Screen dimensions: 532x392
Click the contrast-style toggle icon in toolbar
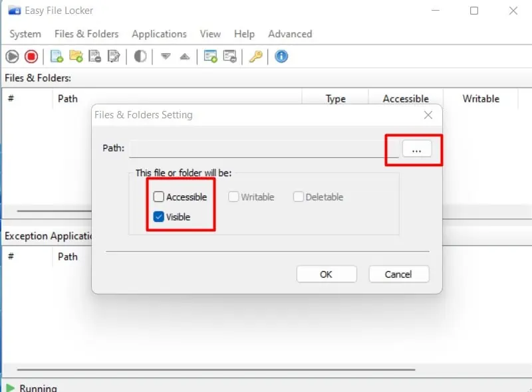(x=139, y=56)
